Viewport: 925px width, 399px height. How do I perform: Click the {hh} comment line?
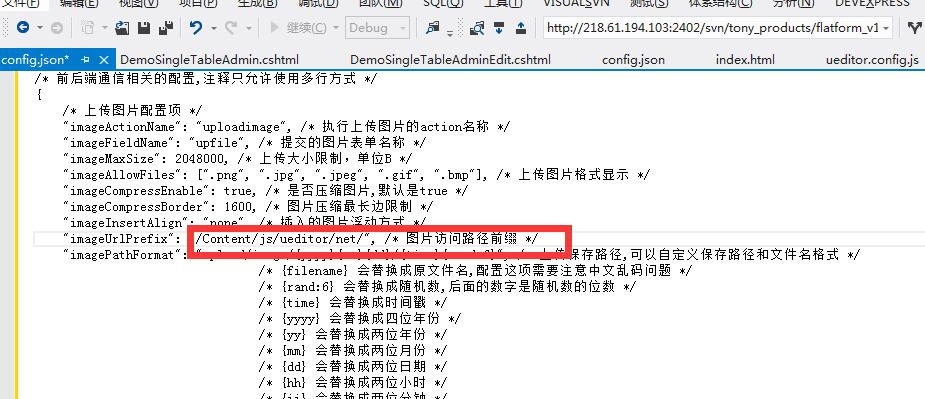point(353,382)
